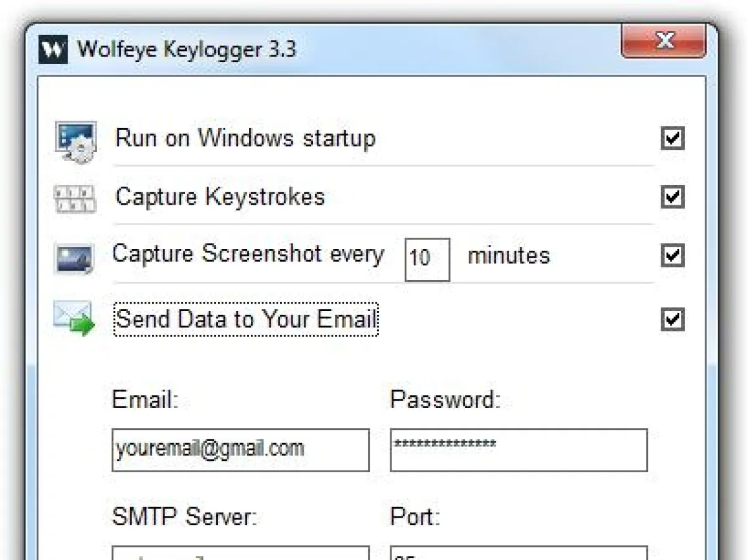
Task: Click the Windows startup monitor icon
Action: click(75, 140)
